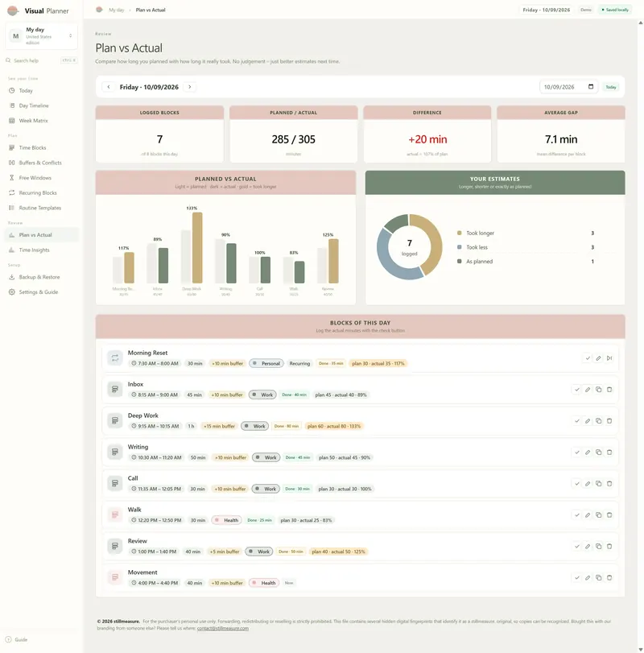Go to the previous day
Screen dimensions: 644x653
coord(109,87)
